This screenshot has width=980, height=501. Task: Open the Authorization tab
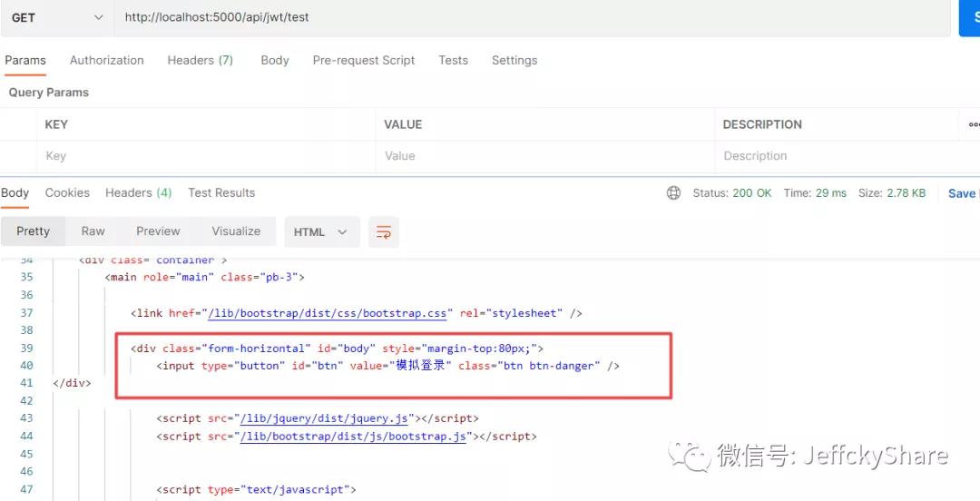click(107, 60)
